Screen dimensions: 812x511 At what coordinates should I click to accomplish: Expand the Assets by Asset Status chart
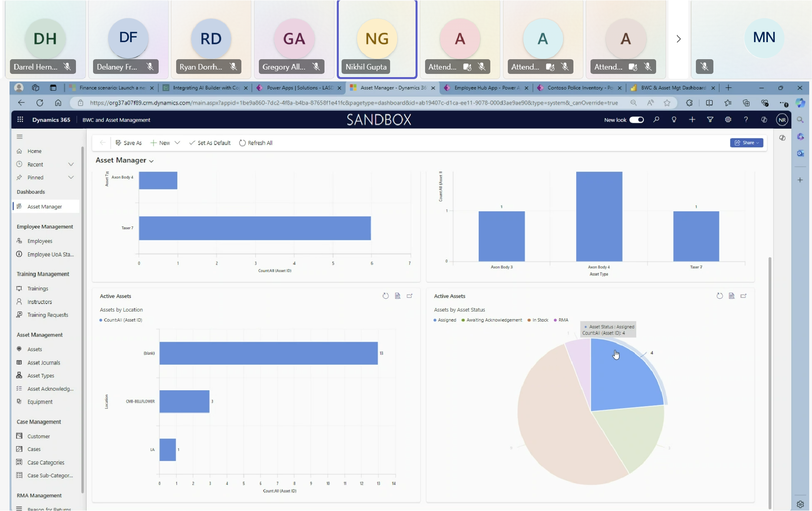744,296
